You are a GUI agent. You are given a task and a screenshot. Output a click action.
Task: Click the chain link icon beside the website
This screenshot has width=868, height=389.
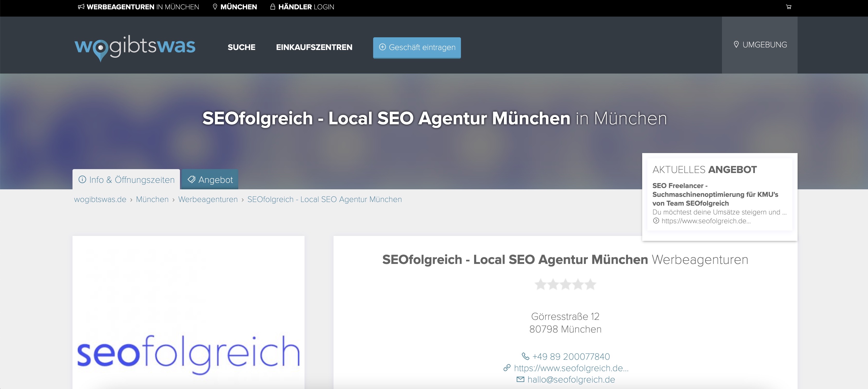[507, 368]
